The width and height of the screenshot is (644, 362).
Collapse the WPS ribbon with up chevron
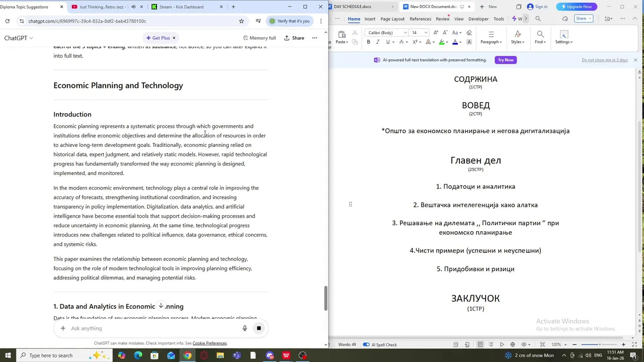click(635, 19)
